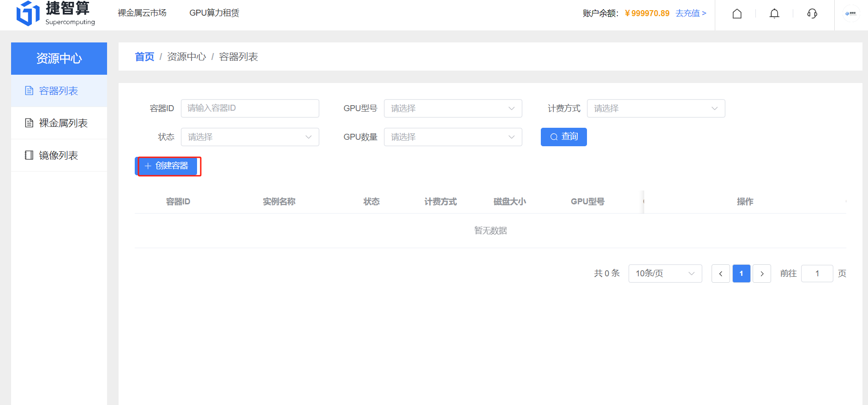The image size is (868, 405).
Task: Click 共 0 条 total count text
Action: coord(607,274)
